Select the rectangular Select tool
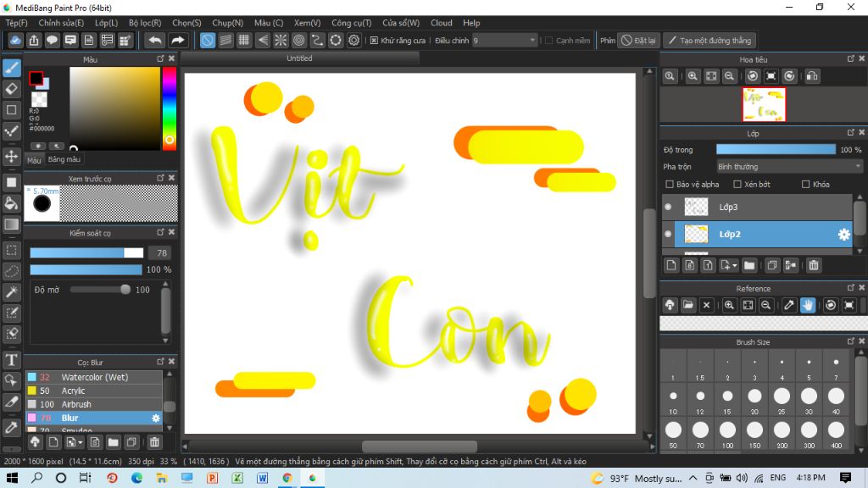Screen dimensions: 868x488 pos(12,250)
